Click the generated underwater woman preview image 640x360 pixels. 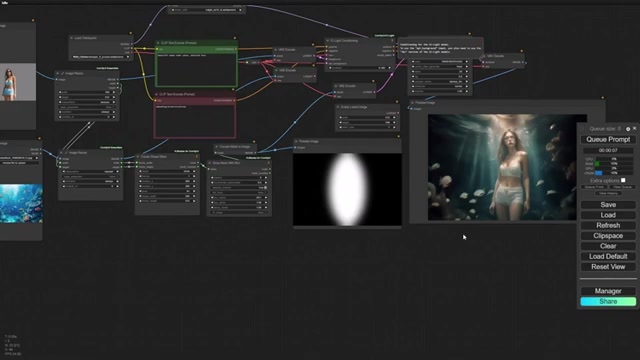507,167
